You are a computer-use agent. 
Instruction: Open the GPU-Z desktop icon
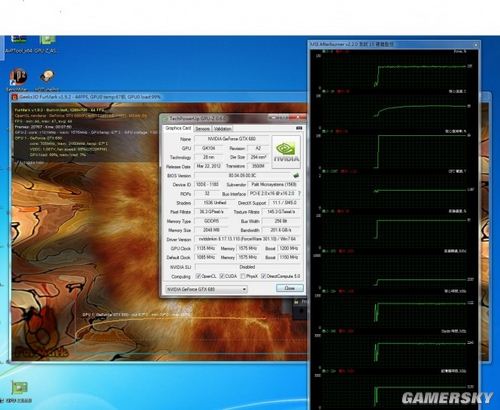tap(46, 44)
